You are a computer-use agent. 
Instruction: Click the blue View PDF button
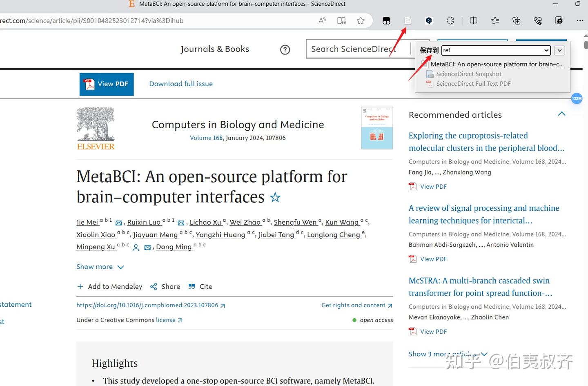tap(107, 84)
